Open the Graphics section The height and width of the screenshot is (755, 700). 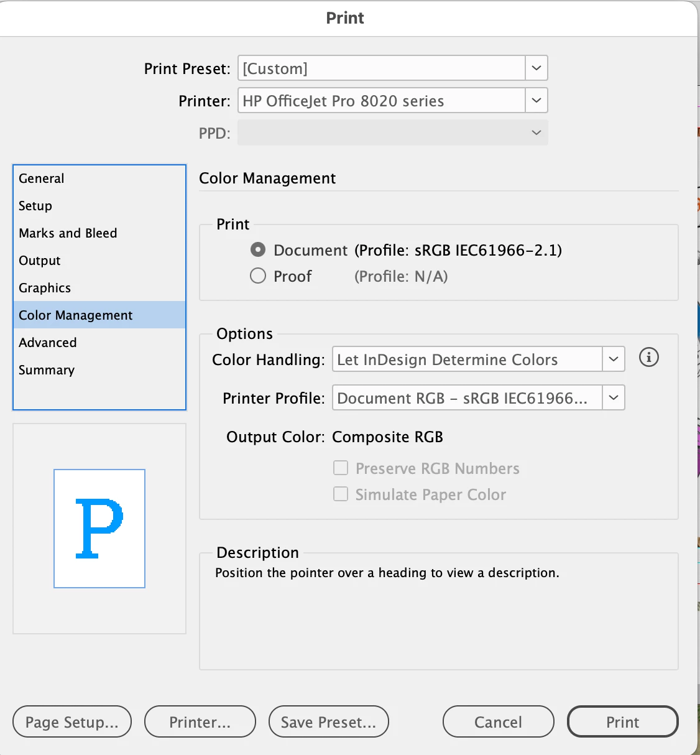pyautogui.click(x=99, y=288)
